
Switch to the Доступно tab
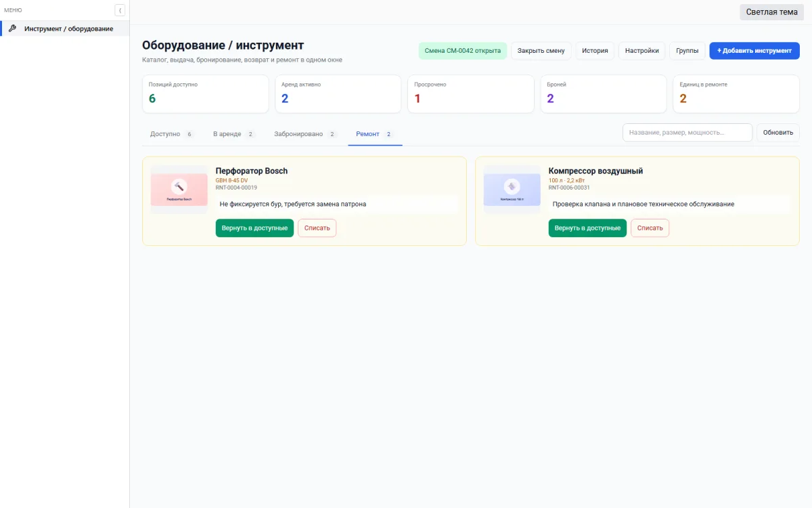(172, 134)
